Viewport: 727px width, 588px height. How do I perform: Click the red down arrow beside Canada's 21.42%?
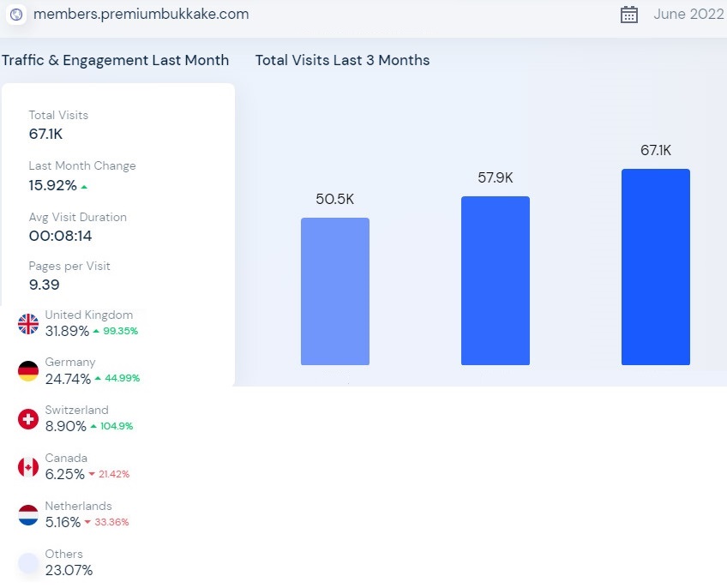91,474
